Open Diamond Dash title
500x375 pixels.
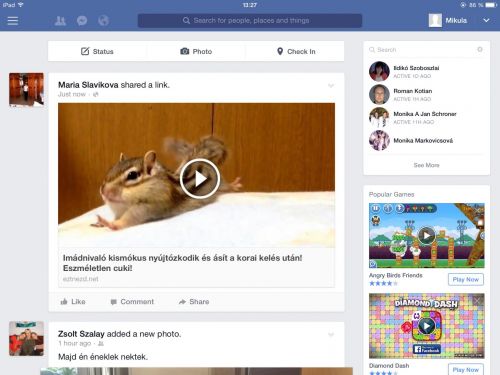(389, 366)
